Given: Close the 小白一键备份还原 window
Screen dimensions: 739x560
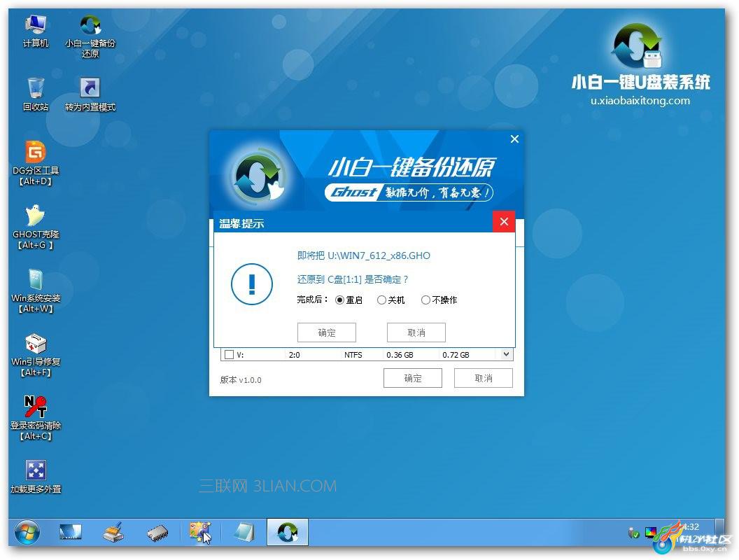Looking at the screenshot, I should pyautogui.click(x=514, y=139).
